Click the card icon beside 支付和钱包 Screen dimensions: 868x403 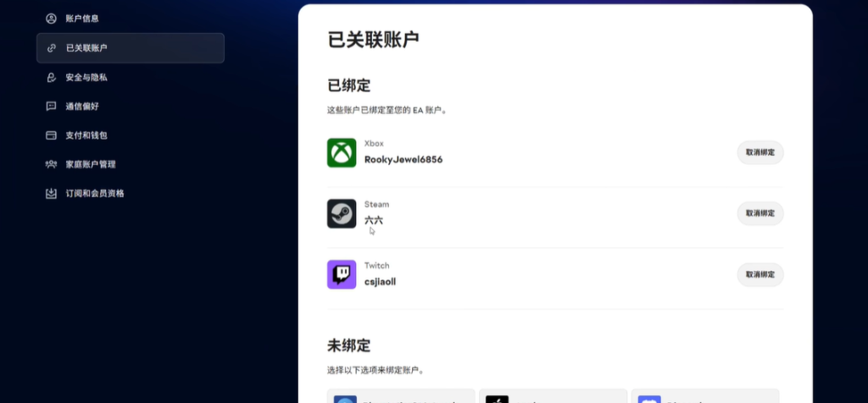[52, 135]
